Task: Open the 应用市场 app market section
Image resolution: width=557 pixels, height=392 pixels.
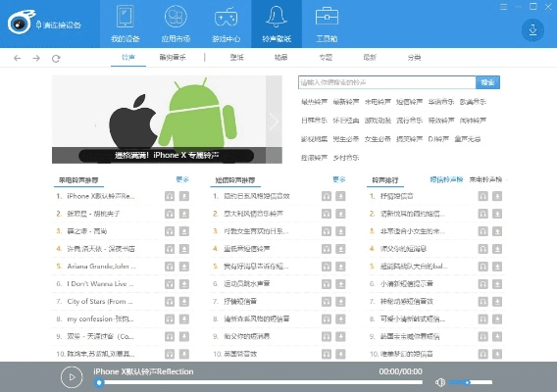Action: coord(176,24)
